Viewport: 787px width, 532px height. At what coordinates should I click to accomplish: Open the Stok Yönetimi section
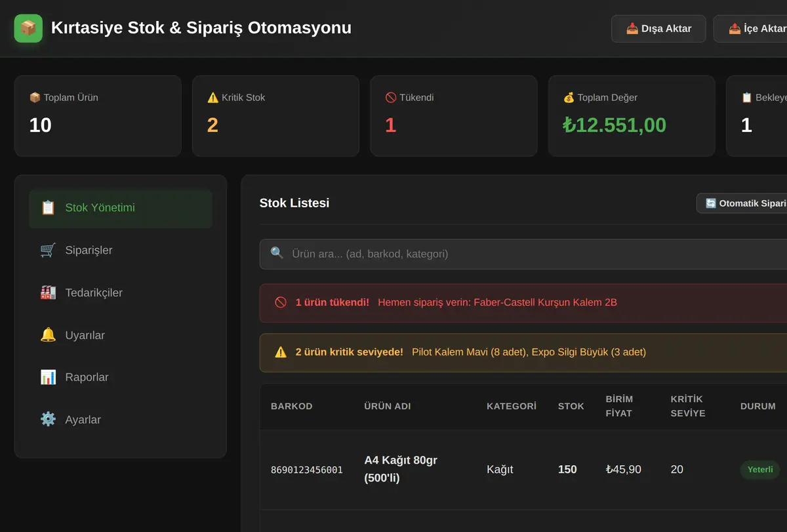[x=121, y=208]
